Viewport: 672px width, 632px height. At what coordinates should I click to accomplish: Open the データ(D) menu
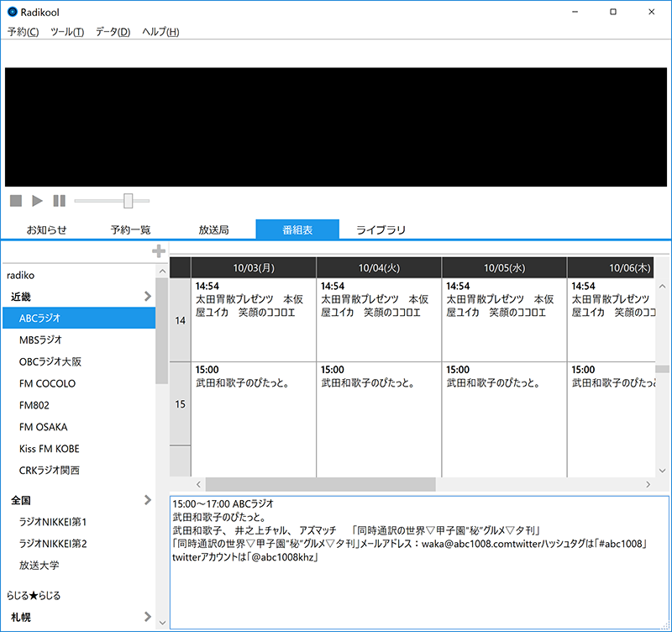(x=113, y=32)
